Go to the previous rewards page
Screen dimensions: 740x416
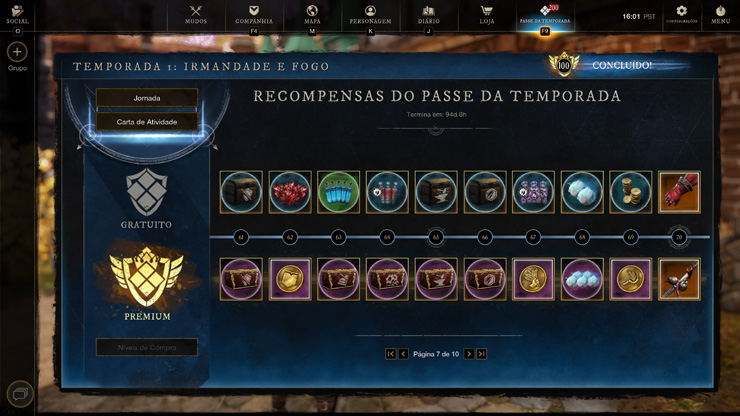point(403,354)
